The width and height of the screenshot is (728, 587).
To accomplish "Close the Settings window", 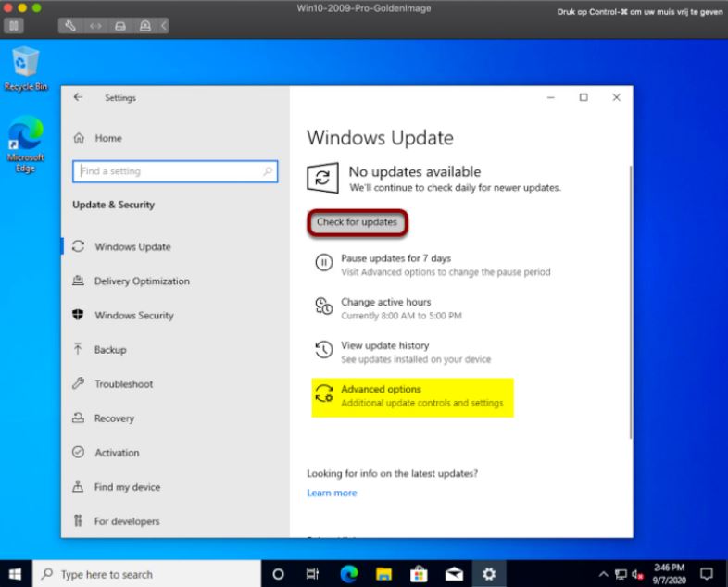I will (616, 97).
